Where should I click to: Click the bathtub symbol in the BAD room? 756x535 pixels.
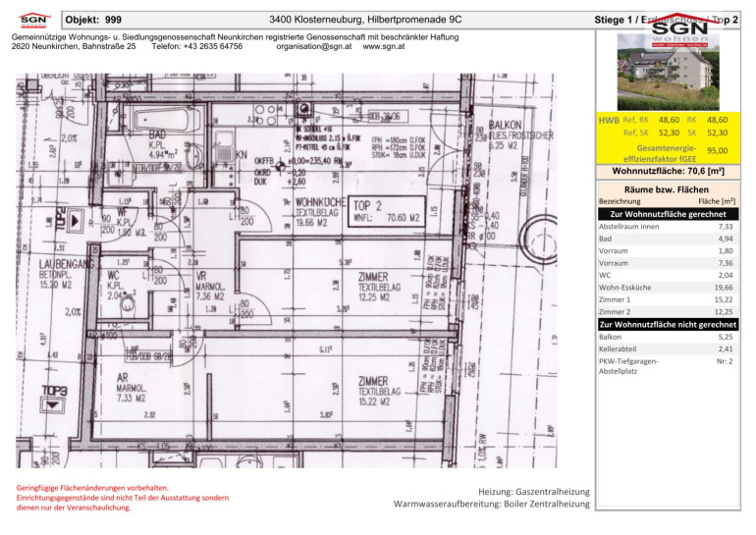167,119
